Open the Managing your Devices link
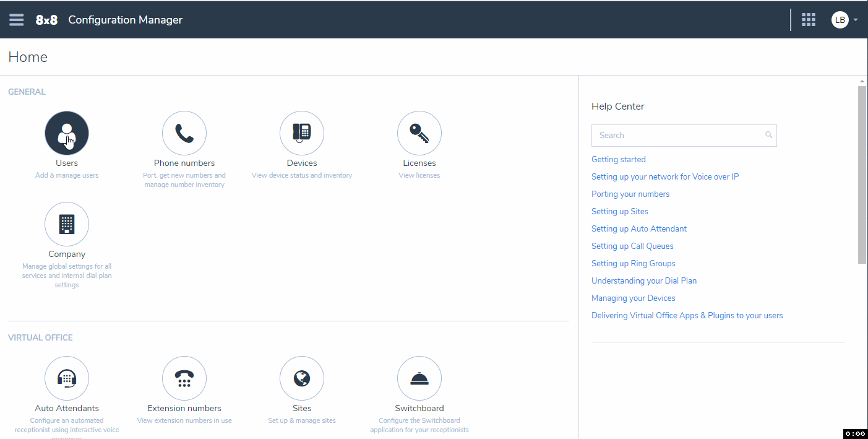This screenshot has height=439, width=868. 634,298
